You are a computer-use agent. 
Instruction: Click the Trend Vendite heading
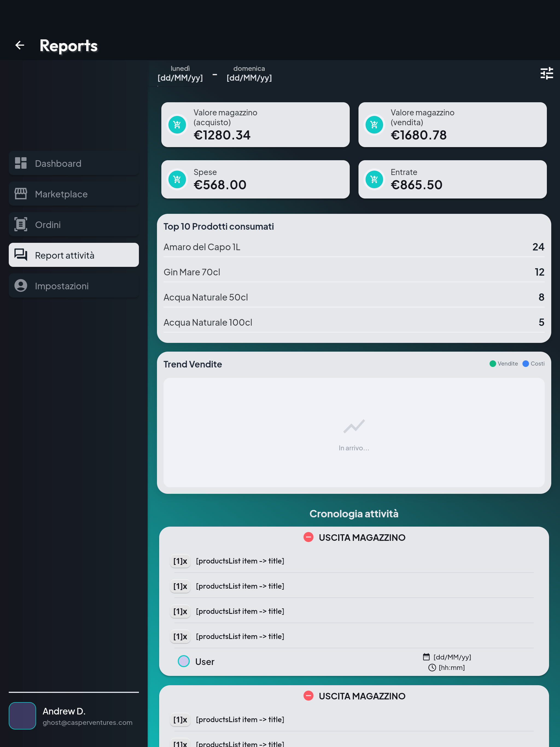click(192, 364)
